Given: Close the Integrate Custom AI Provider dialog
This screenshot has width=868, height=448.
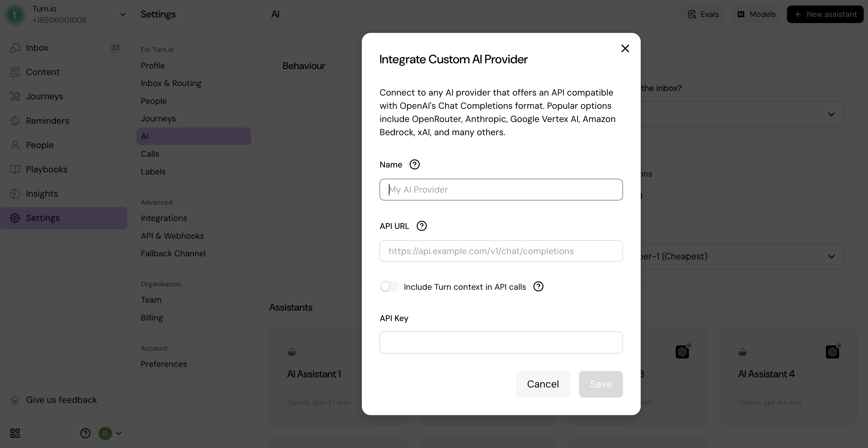Looking at the screenshot, I should click(625, 49).
